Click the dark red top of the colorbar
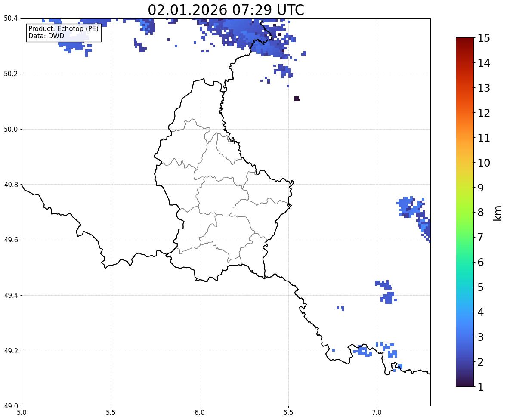 pyautogui.click(x=465, y=40)
